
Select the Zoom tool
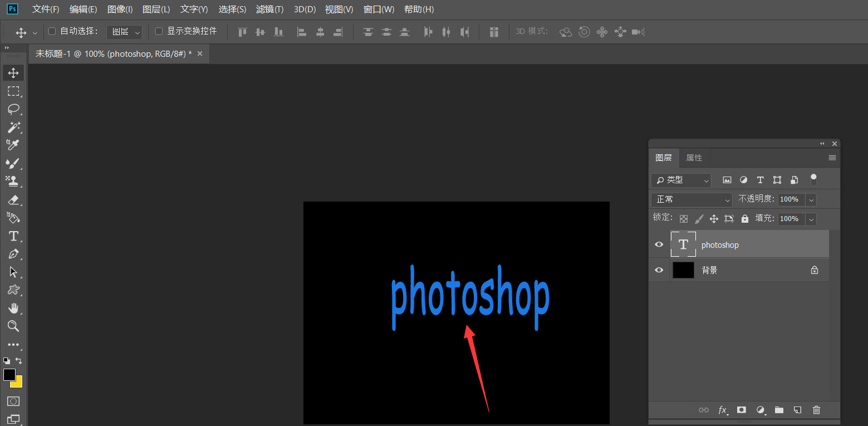13,326
